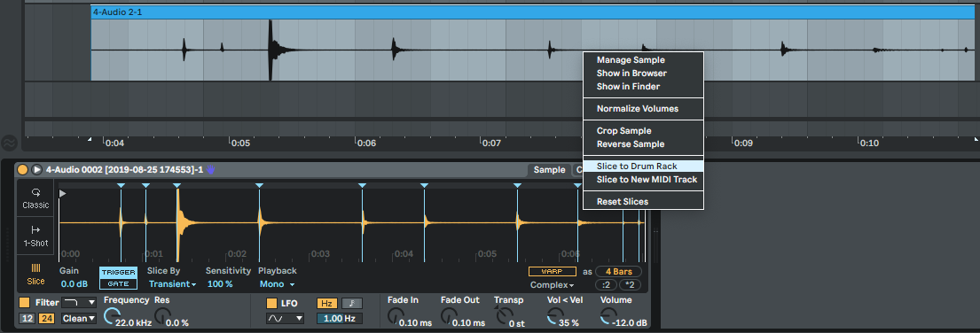980x333 pixels.
Task: Open the Clean filter circuit dropdown
Action: coord(79,319)
